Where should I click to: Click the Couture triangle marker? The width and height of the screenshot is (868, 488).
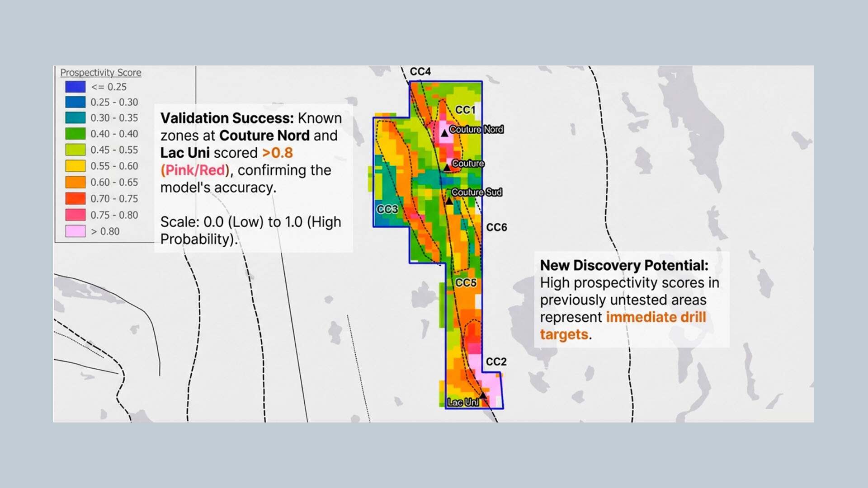click(447, 168)
